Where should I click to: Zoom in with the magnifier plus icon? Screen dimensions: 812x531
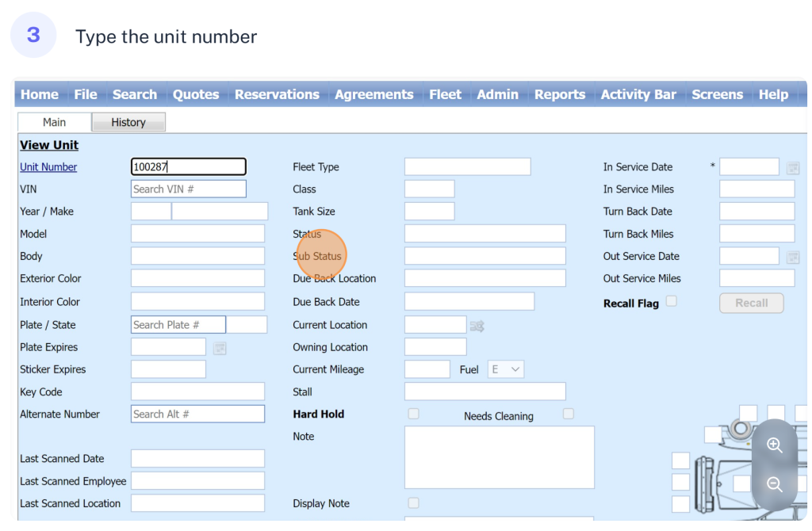(775, 445)
